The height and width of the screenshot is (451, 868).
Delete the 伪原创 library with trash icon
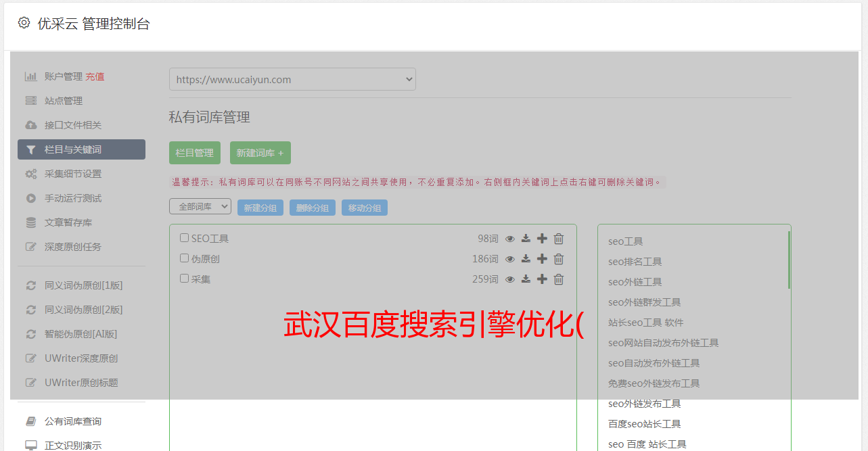tap(559, 259)
